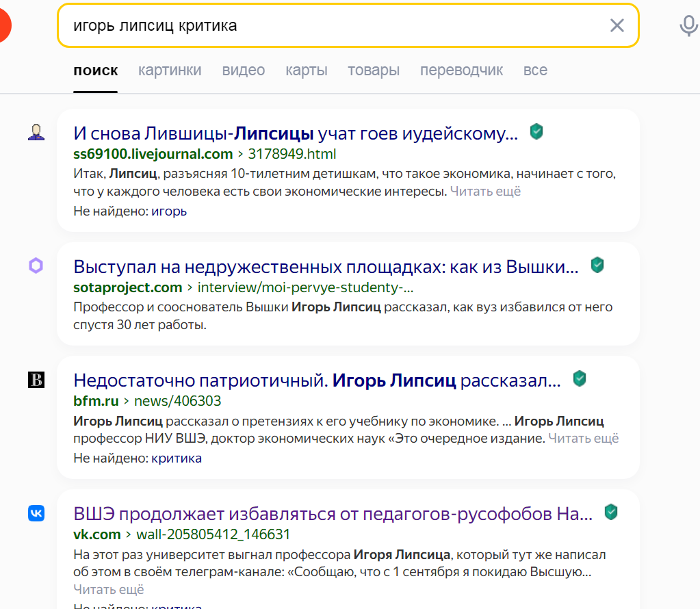Image resolution: width=700 pixels, height=609 pixels.
Task: Click the livejournal result favicon
Action: [x=36, y=133]
